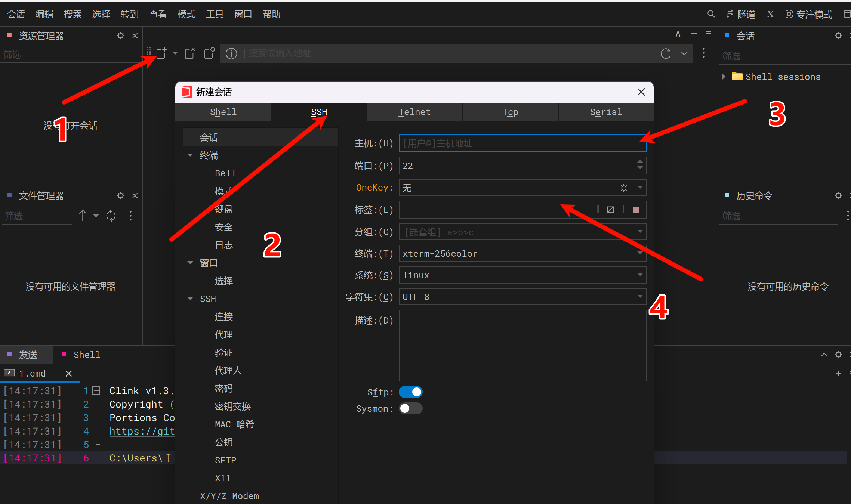Viewport: 851px width, 504px height.
Task: Click the refresh icon in address bar
Action: click(666, 53)
